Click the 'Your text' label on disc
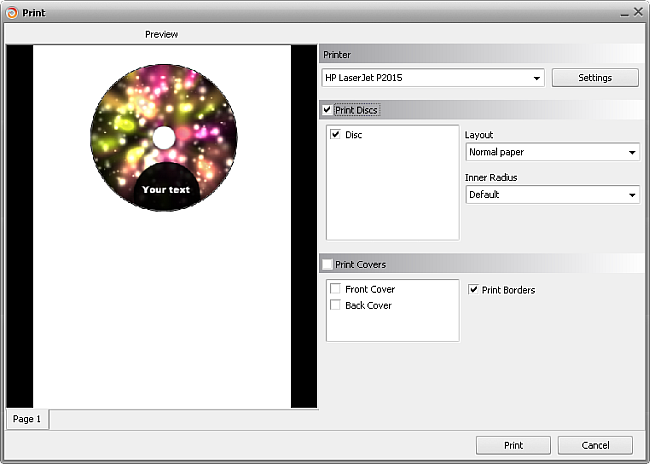The image size is (650, 464). 166,189
